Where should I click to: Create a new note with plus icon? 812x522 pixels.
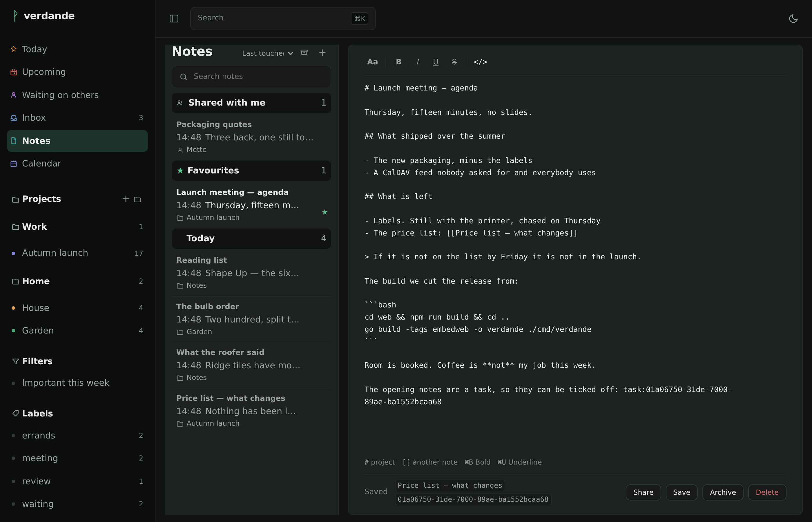322,52
